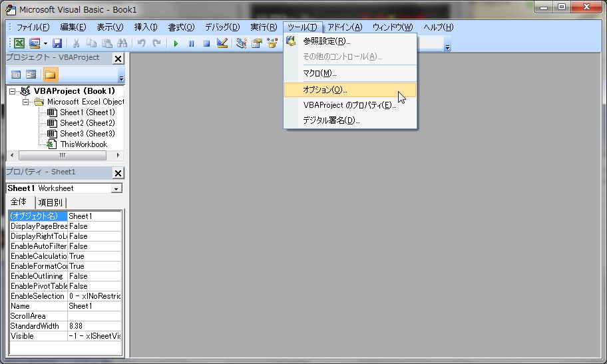This screenshot has width=607, height=364.
Task: Click the Undo arrow icon
Action: pyautogui.click(x=141, y=43)
